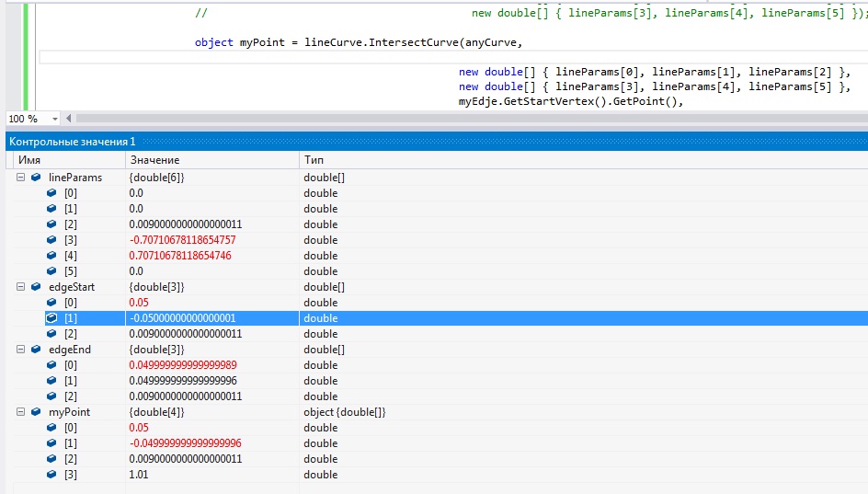Collapse the edgeStart watch entry
Image resolution: width=868 pixels, height=494 pixels.
click(x=20, y=287)
